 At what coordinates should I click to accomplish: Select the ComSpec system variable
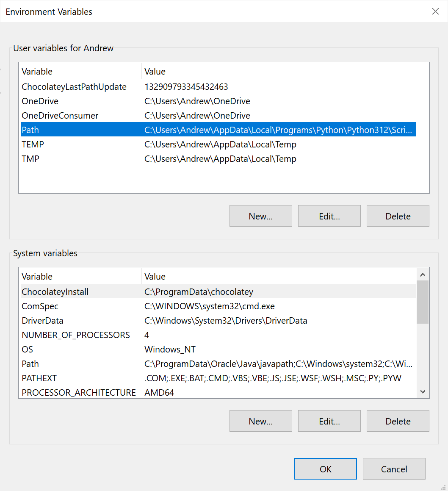[40, 306]
